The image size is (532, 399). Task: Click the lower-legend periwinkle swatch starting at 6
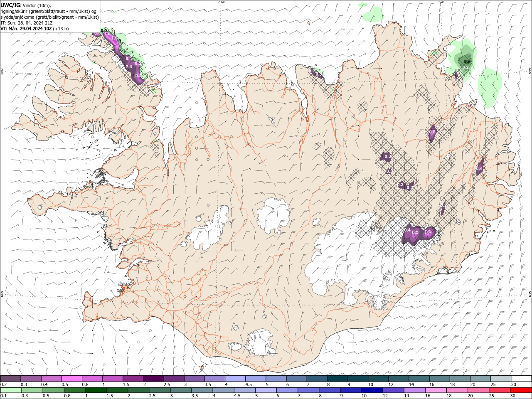(x=287, y=390)
